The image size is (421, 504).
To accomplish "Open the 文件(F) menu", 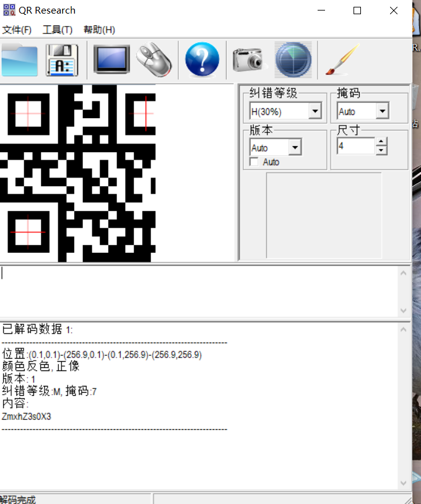I will pos(17,30).
